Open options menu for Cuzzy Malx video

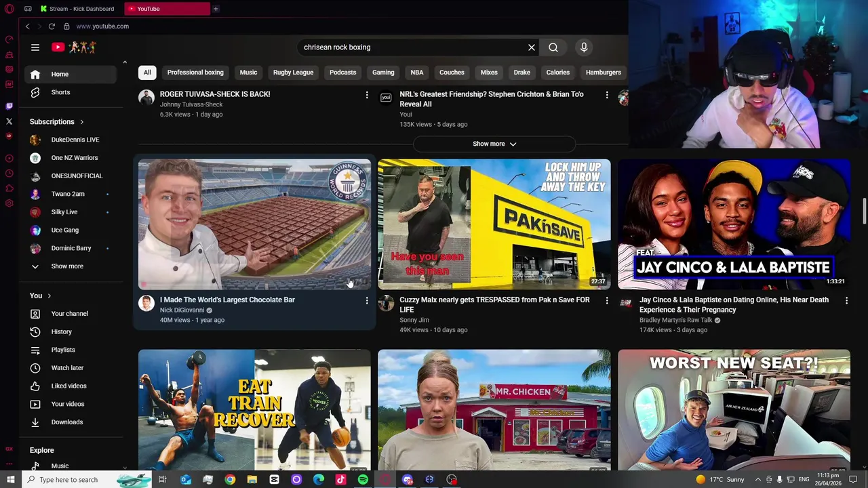click(607, 300)
